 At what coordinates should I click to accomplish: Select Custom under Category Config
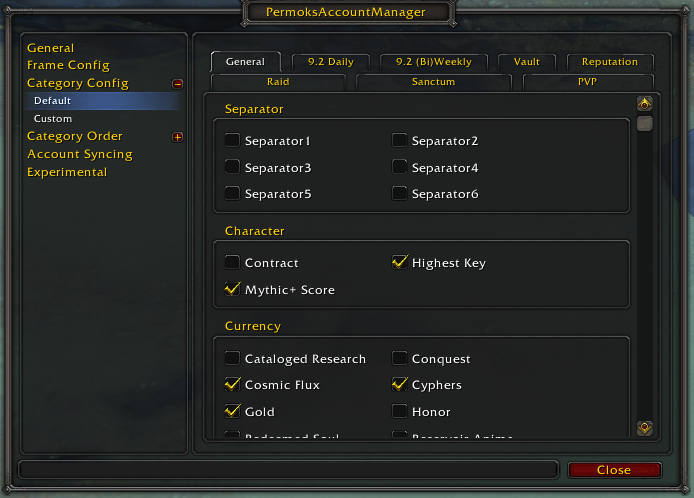pos(53,119)
